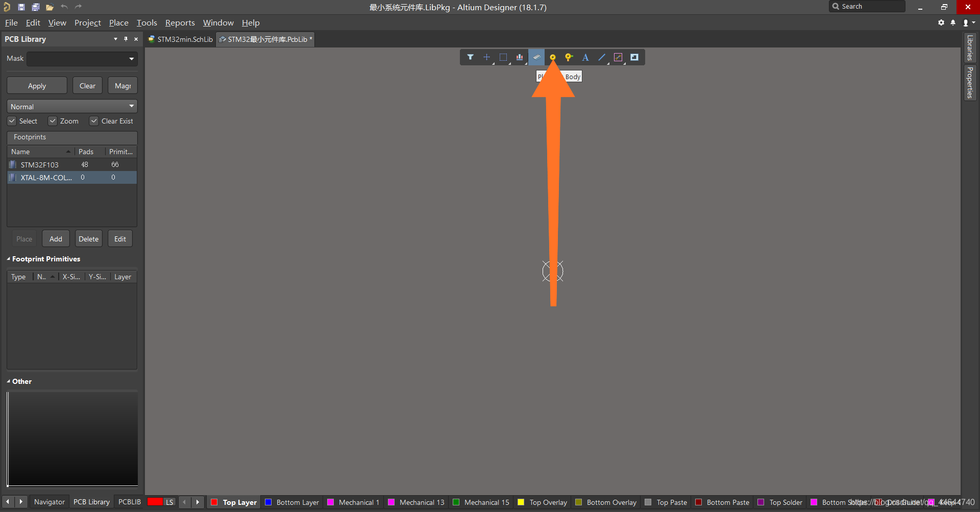Open settings gear icon

coord(941,22)
